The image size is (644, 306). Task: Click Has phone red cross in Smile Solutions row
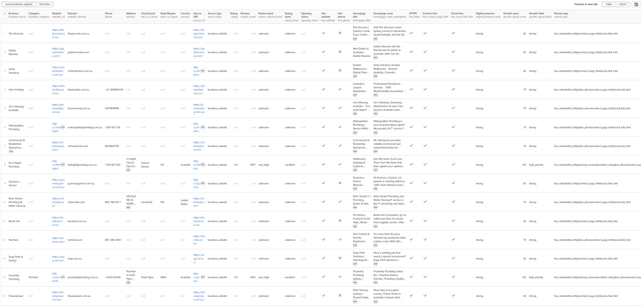(340, 70)
